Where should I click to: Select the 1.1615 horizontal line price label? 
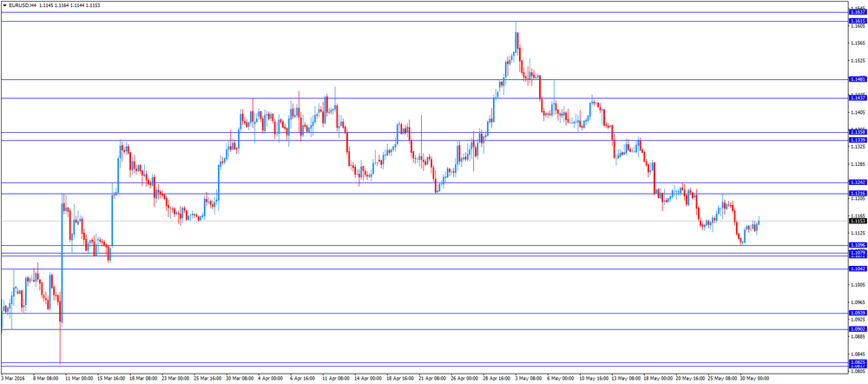857,21
